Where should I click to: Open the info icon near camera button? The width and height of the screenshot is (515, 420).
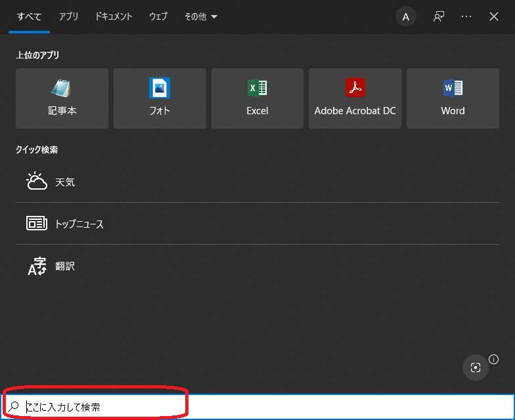pos(494,360)
